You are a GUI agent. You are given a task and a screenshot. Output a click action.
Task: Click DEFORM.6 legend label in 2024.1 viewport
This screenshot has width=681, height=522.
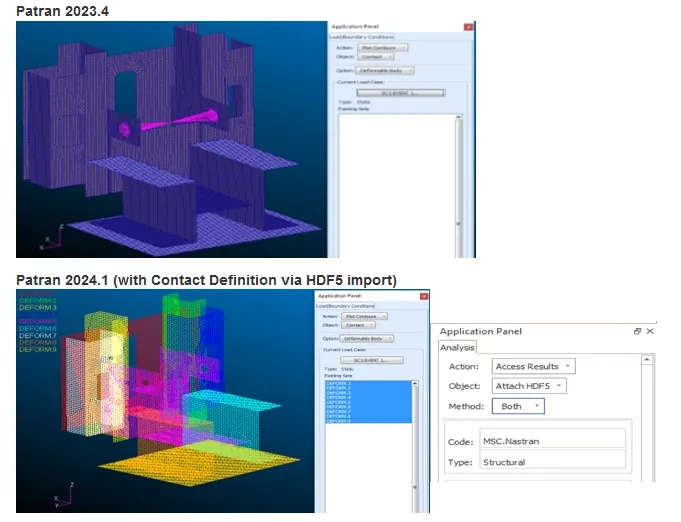click(x=38, y=329)
